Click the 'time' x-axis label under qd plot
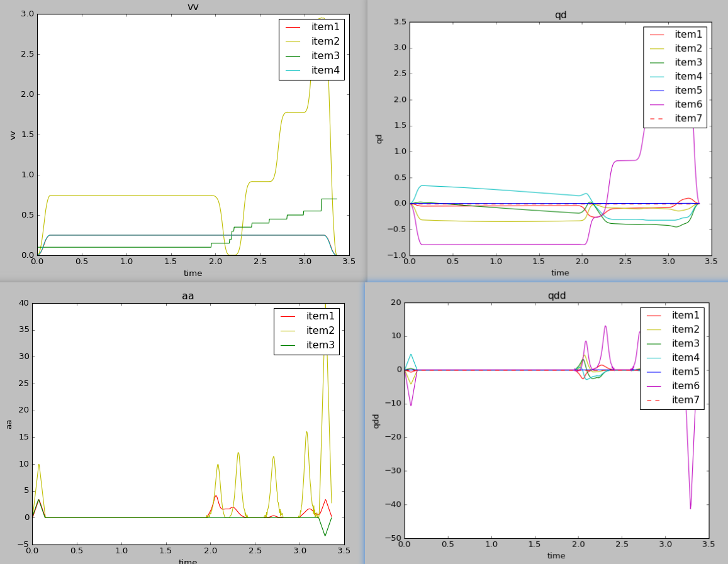This screenshot has height=564, width=728. pos(560,273)
